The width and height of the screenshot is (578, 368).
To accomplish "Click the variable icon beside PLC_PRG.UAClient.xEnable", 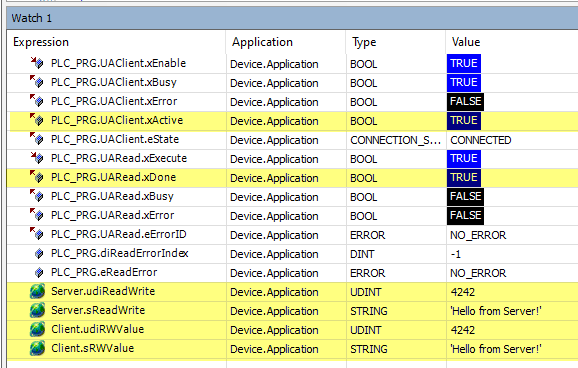I will (x=37, y=63).
